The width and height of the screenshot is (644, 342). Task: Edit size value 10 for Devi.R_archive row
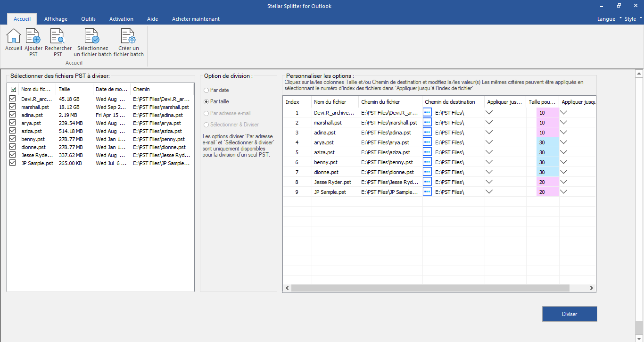pyautogui.click(x=547, y=113)
